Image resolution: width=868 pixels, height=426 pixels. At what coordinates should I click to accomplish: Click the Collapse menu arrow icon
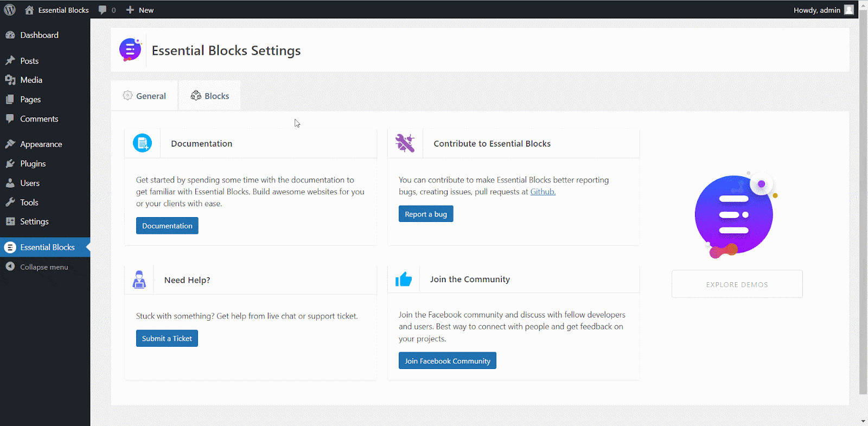click(10, 266)
